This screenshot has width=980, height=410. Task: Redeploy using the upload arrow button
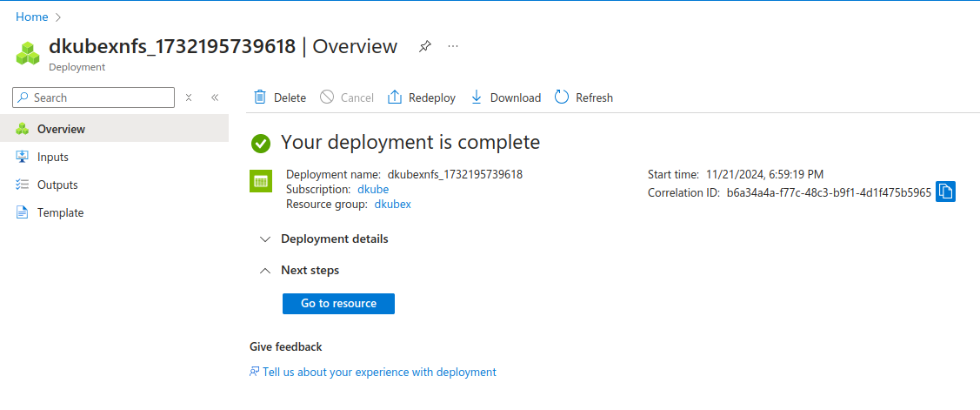(421, 97)
